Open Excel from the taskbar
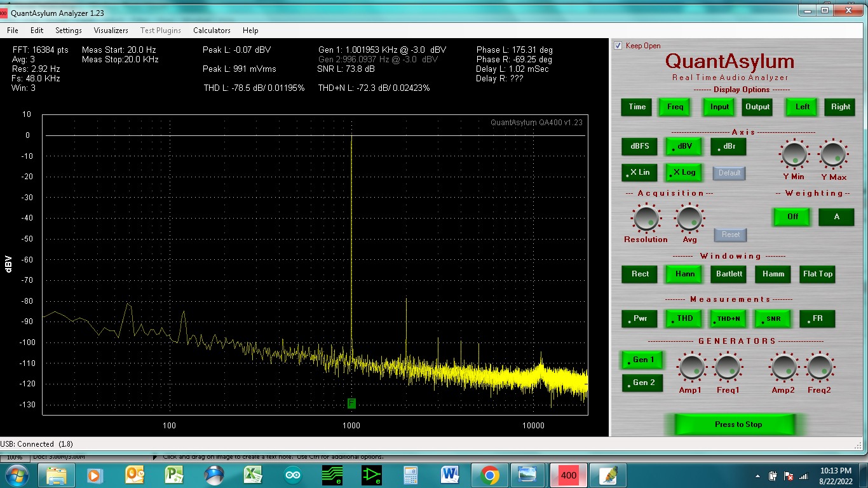The width and height of the screenshot is (868, 488). coord(253,475)
